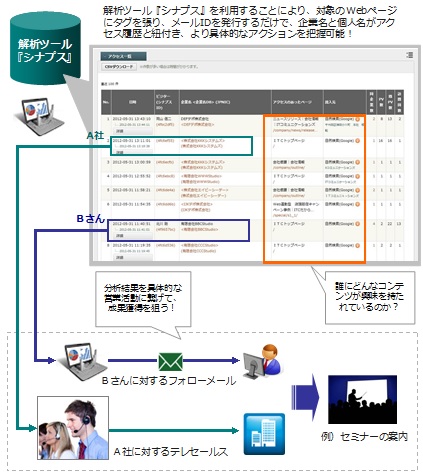Screen dimensions: 423x476
Task: Click the company name link in row 6
Action: coord(197,204)
